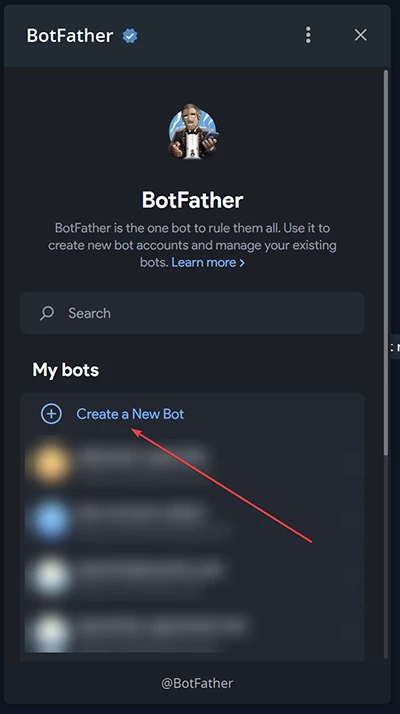The image size is (400, 714).
Task: Click the orange bot avatar icon
Action: (50, 463)
